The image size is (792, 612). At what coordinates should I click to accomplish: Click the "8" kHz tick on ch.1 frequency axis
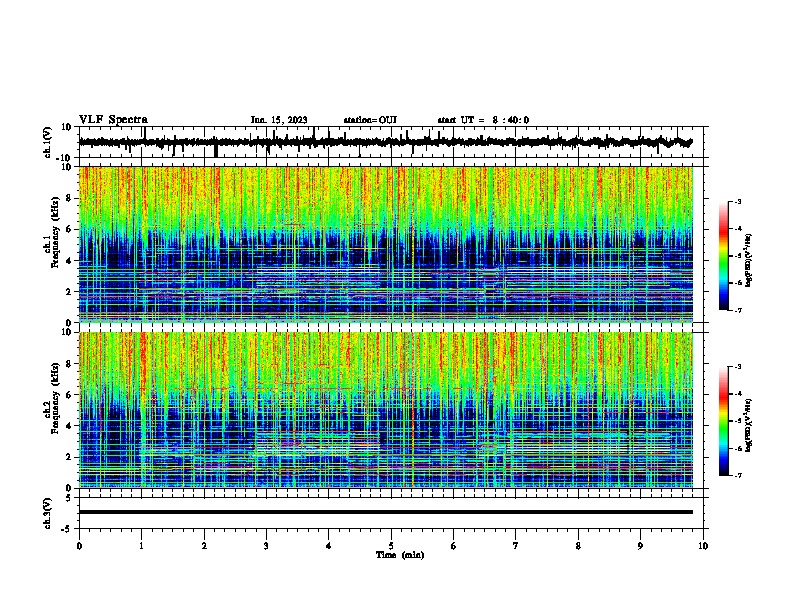tap(70, 198)
